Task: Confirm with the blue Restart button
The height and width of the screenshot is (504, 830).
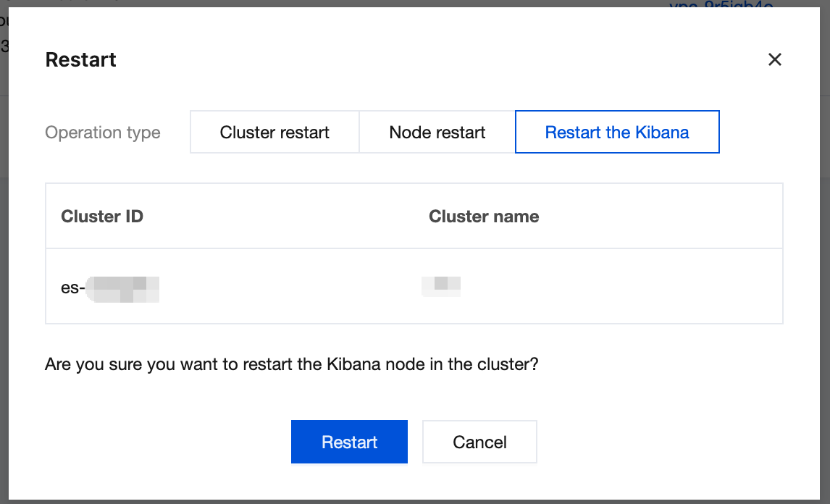Action: 349,442
